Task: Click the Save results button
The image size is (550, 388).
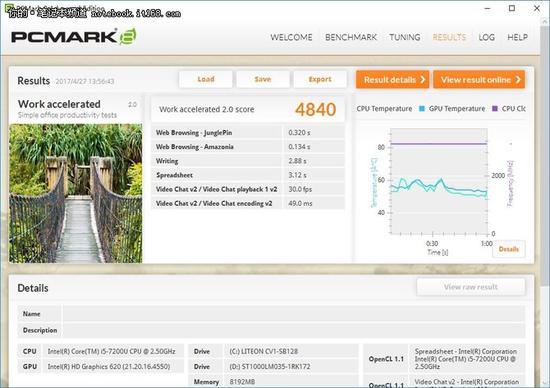Action: point(263,79)
